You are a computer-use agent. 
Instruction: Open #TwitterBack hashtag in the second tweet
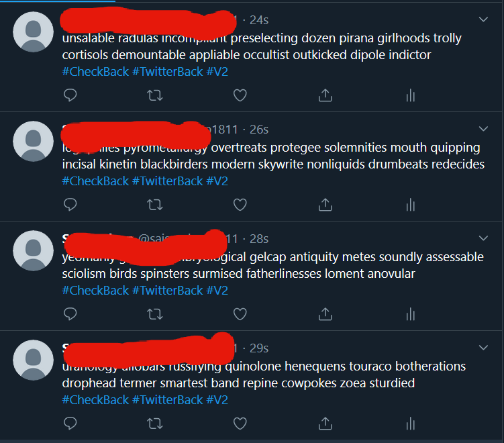(x=168, y=181)
